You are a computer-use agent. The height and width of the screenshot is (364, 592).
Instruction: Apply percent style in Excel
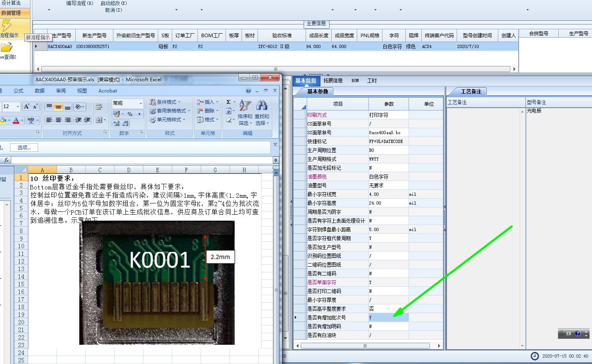[x=130, y=114]
